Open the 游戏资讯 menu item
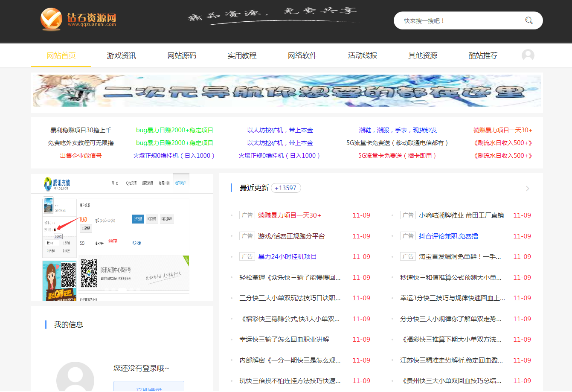The height and width of the screenshot is (392, 572). [122, 55]
